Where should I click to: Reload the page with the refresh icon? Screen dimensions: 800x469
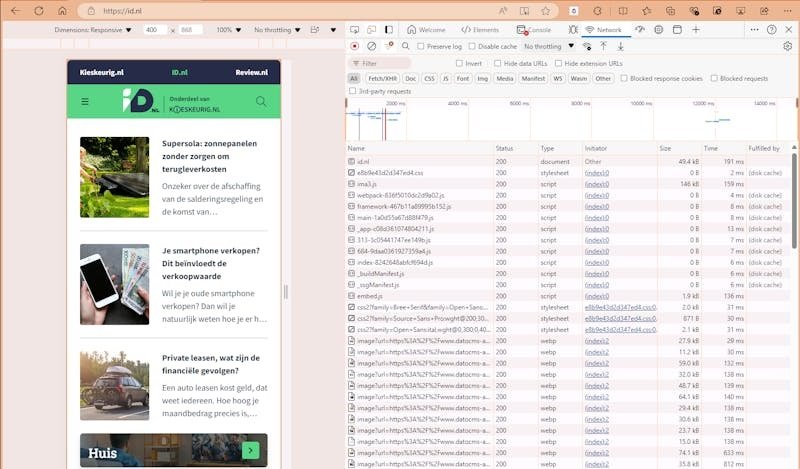[x=39, y=11]
